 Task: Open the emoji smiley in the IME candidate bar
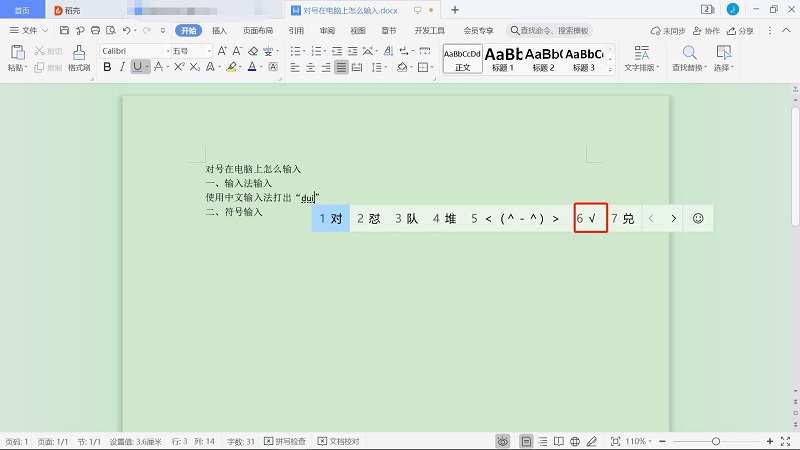click(x=698, y=218)
